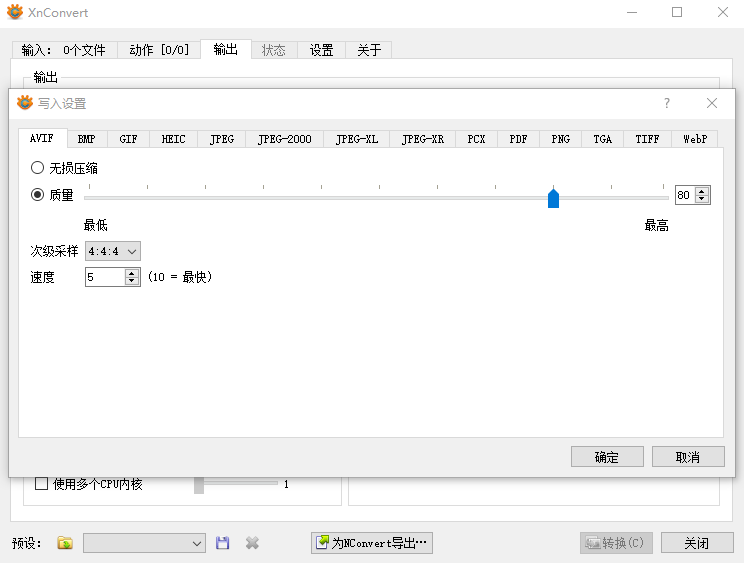The image size is (744, 563).
Task: Switch to JPEG format tab
Action: 222,139
